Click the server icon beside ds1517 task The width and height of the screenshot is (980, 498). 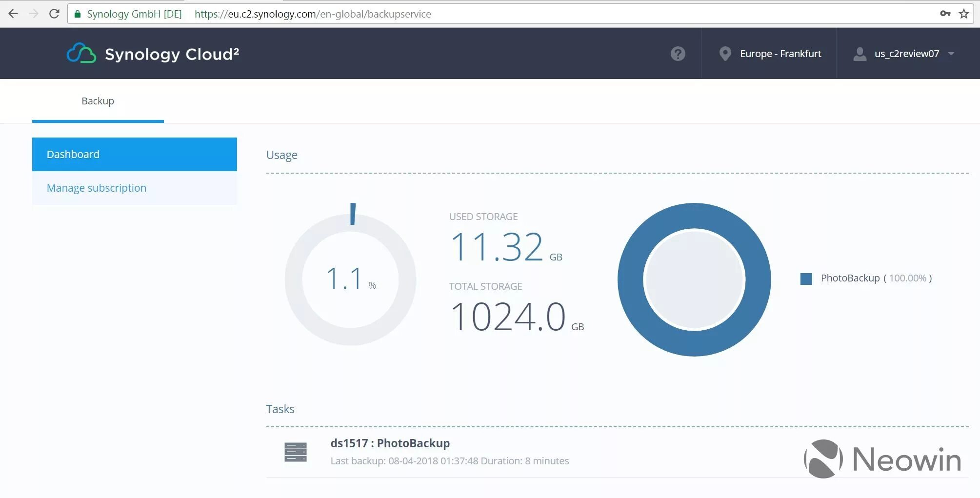coord(296,452)
